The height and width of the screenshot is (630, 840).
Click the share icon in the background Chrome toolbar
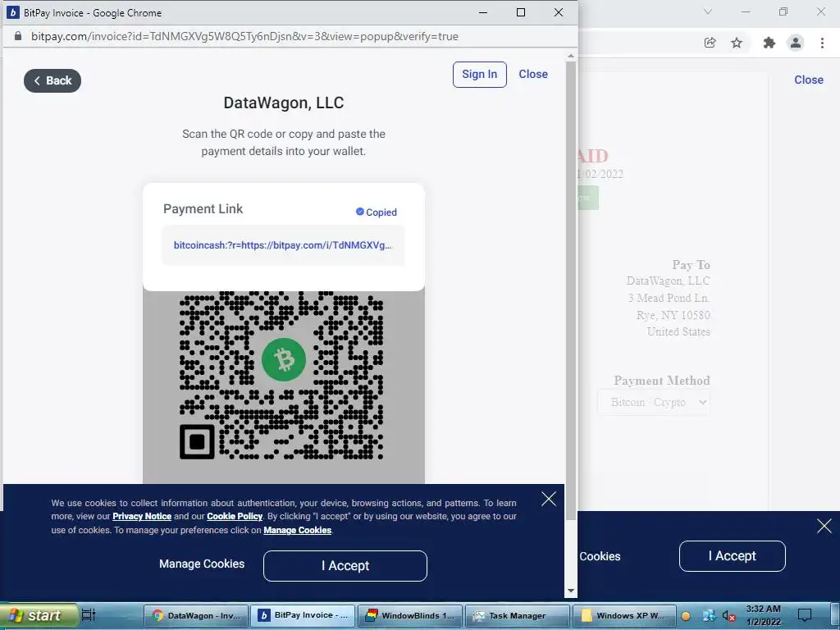pyautogui.click(x=710, y=43)
